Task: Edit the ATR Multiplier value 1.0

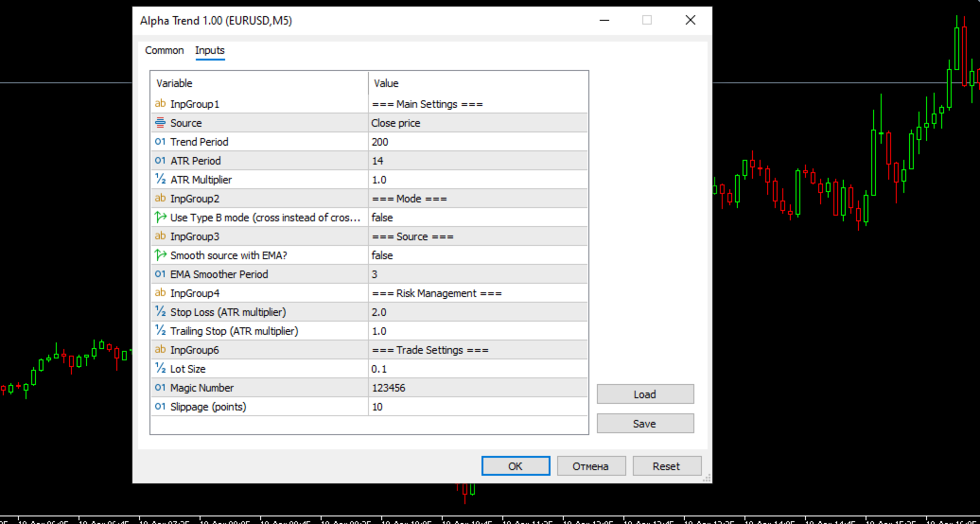Action: pos(478,180)
